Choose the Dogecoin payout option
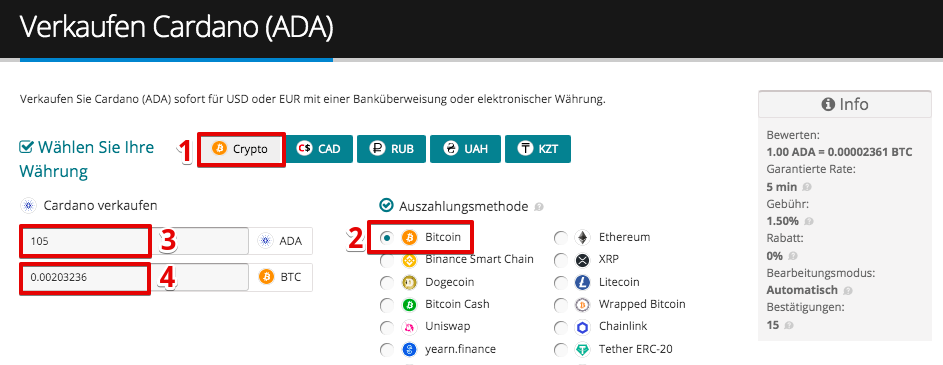The width and height of the screenshot is (943, 365). [x=387, y=283]
